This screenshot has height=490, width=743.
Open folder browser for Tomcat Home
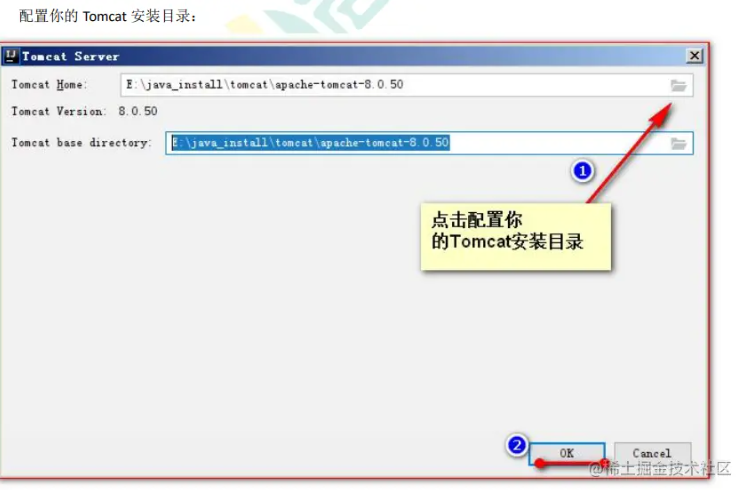(x=678, y=86)
